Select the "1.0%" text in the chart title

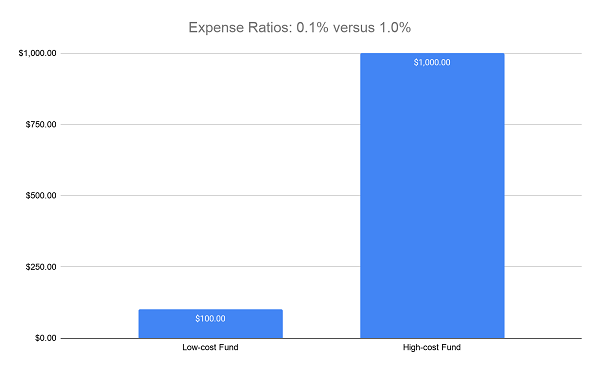(395, 28)
